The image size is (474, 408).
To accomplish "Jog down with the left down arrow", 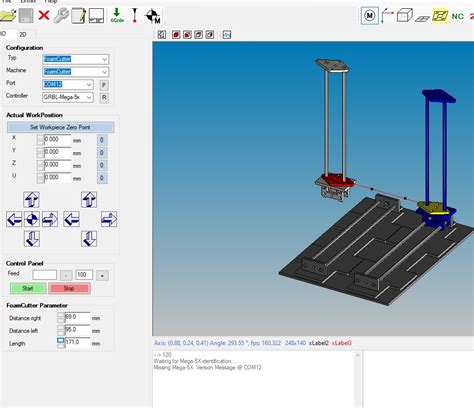I will click(32, 239).
